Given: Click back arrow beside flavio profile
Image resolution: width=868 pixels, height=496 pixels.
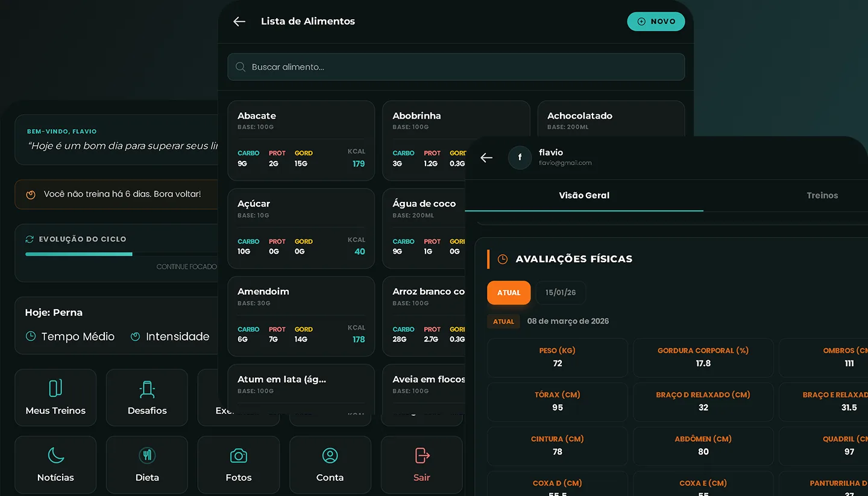Looking at the screenshot, I should click(x=486, y=158).
